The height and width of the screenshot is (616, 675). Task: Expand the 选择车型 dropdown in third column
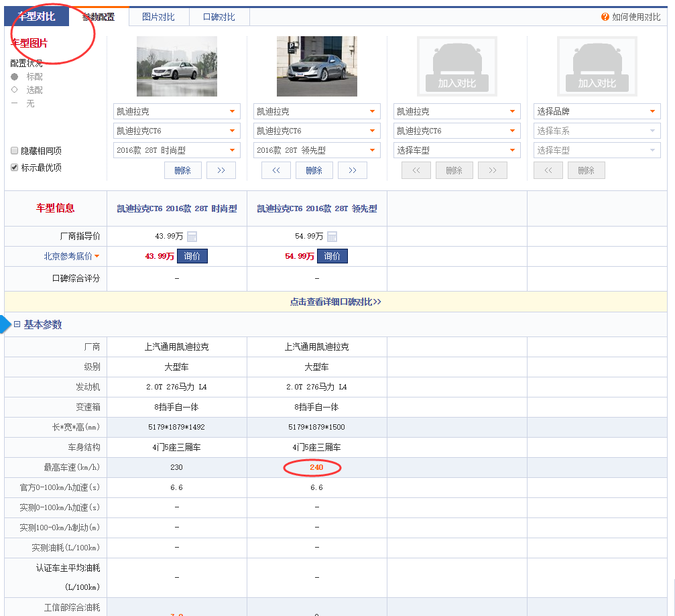[x=456, y=150]
